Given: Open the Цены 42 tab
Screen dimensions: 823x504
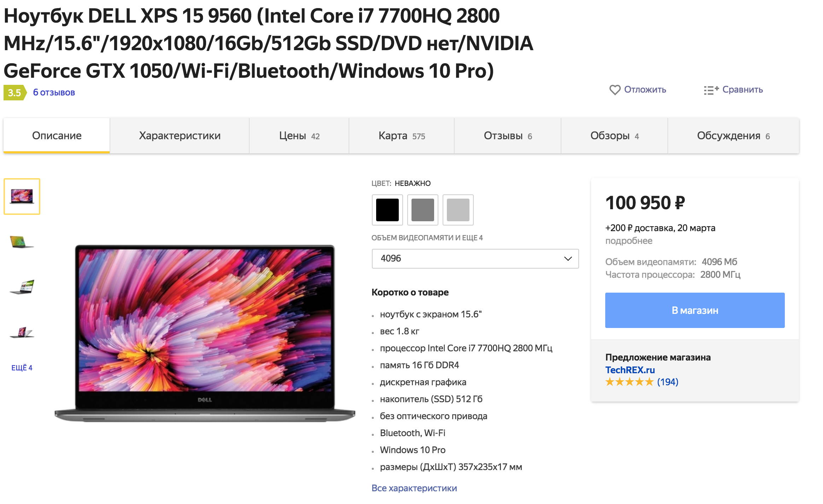Looking at the screenshot, I should pos(299,136).
